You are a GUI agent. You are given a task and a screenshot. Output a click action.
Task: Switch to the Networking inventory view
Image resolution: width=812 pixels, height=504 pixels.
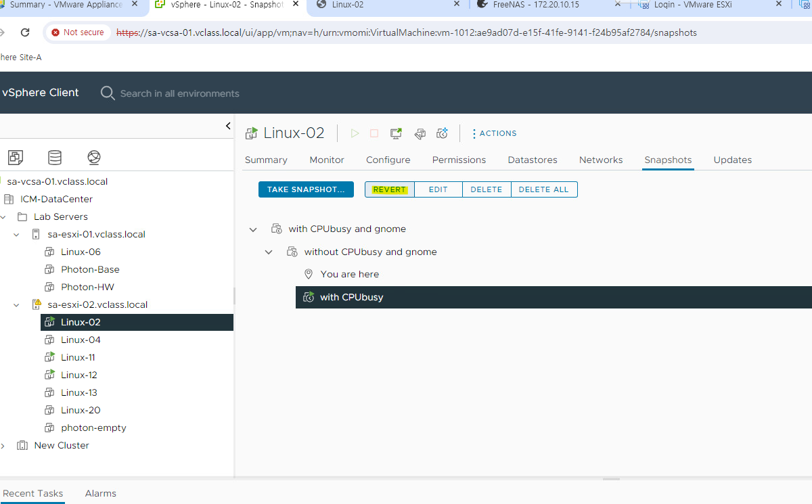coord(94,158)
